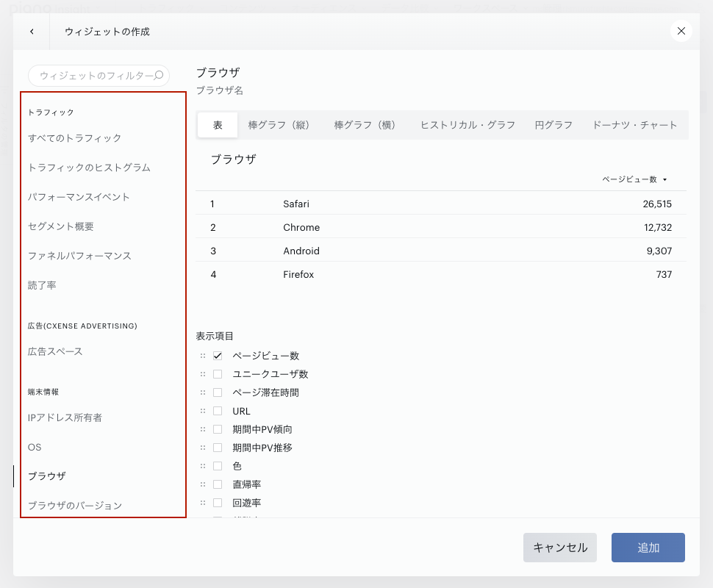Image resolution: width=713 pixels, height=588 pixels.
Task: Enable the ユニークユーザ数 checkbox
Action: [x=218, y=374]
